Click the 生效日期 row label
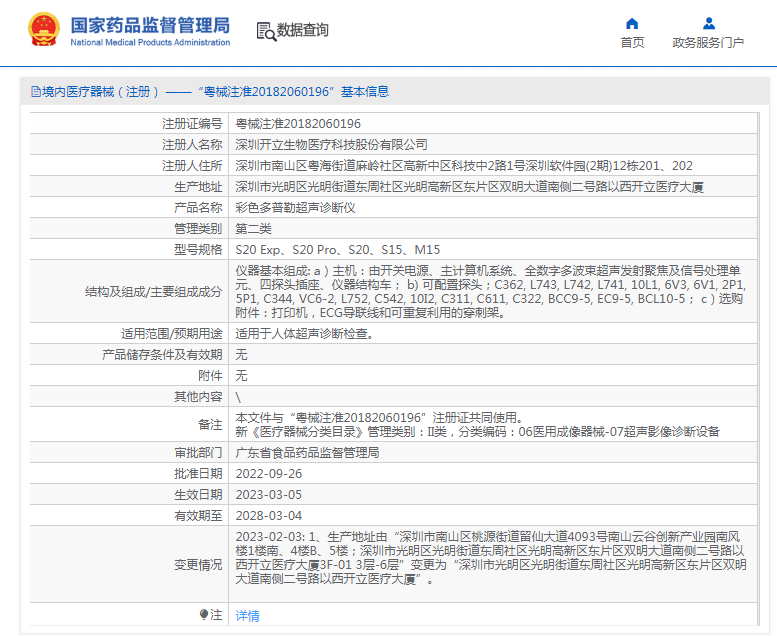The height and width of the screenshot is (636, 777). (198, 495)
